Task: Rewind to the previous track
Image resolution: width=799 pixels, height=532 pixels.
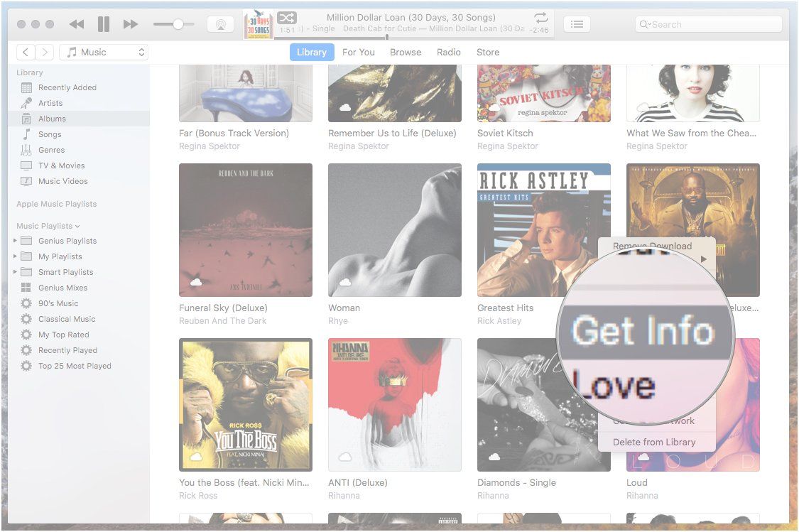Action: [x=76, y=23]
